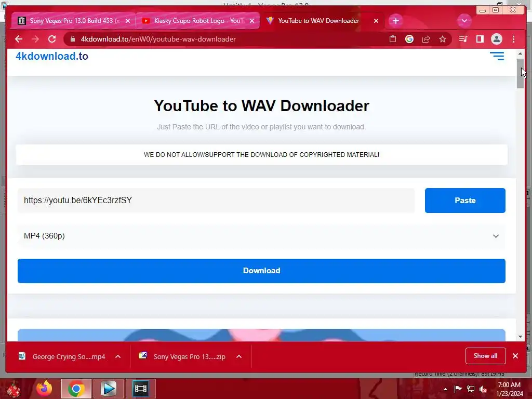The height and width of the screenshot is (399, 532).
Task: Click the Google icon in the address bar
Action: 409,39
